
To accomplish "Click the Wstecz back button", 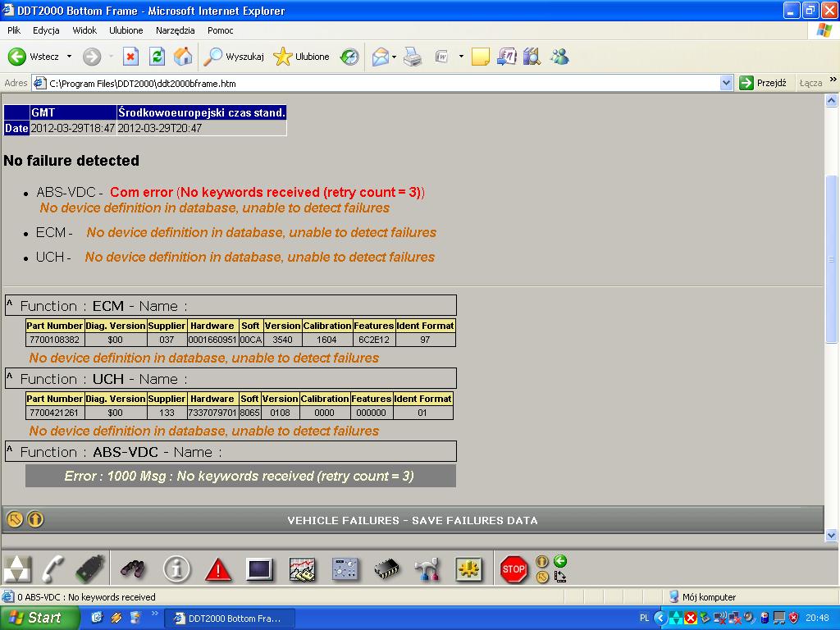I will click(34, 57).
